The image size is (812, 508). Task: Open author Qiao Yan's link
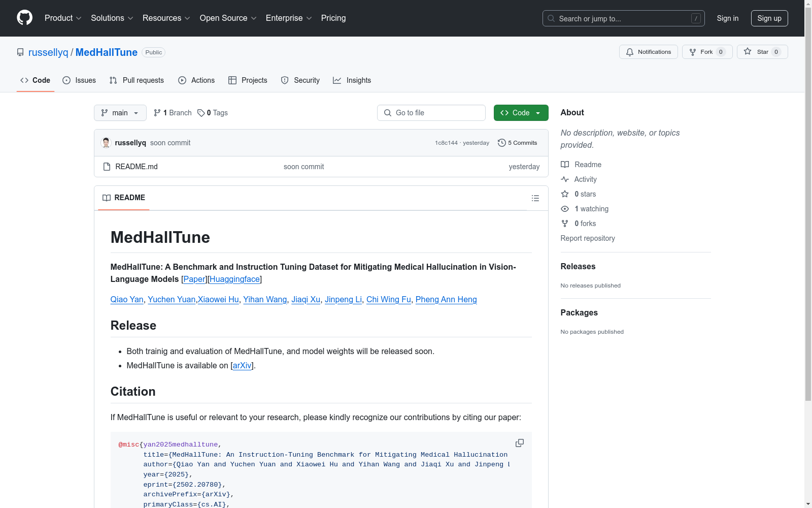click(127, 299)
